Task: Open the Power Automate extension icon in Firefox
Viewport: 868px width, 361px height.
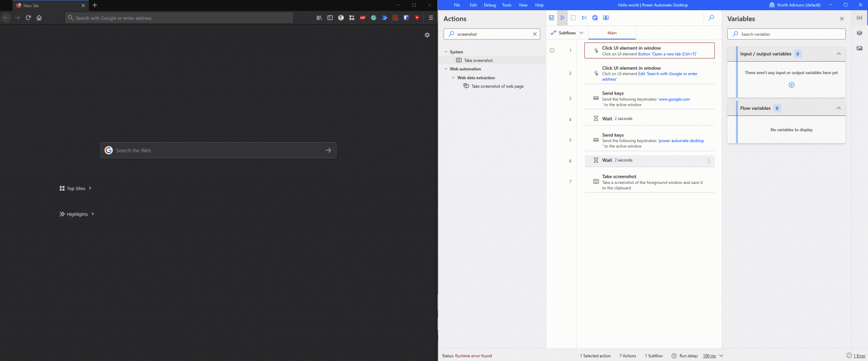Action: (384, 18)
